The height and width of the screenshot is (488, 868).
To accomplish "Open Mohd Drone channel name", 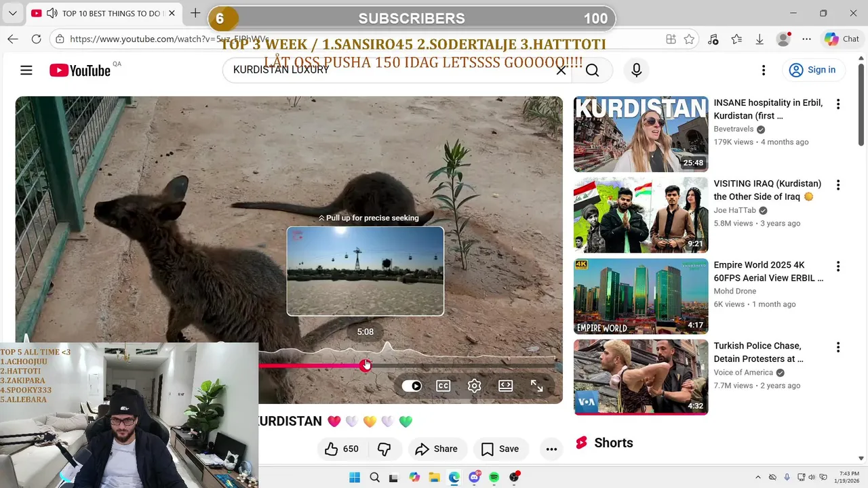I will click(734, 291).
